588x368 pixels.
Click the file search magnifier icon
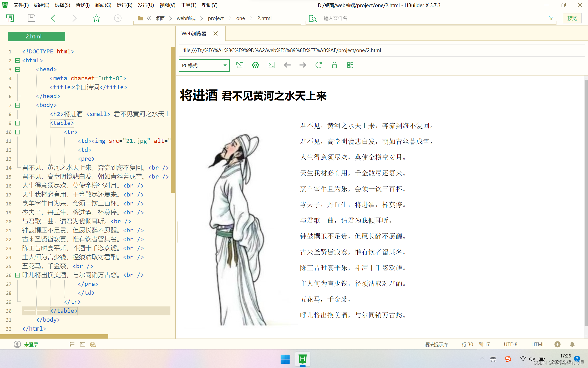pos(313,18)
